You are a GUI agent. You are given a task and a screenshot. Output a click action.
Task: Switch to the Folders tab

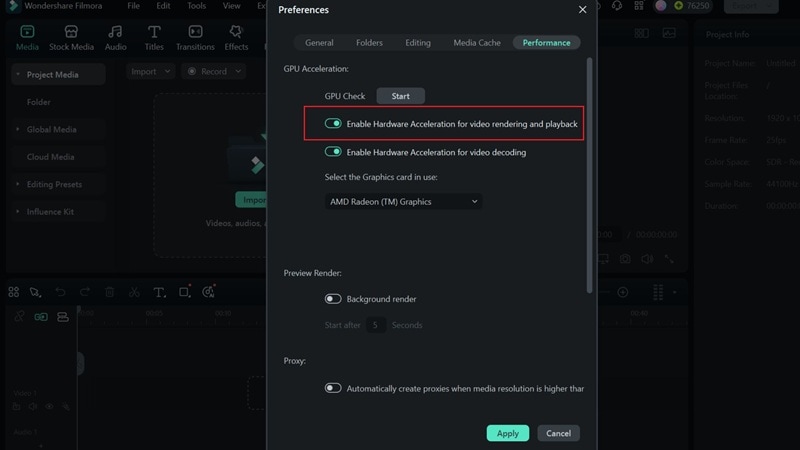click(x=369, y=43)
